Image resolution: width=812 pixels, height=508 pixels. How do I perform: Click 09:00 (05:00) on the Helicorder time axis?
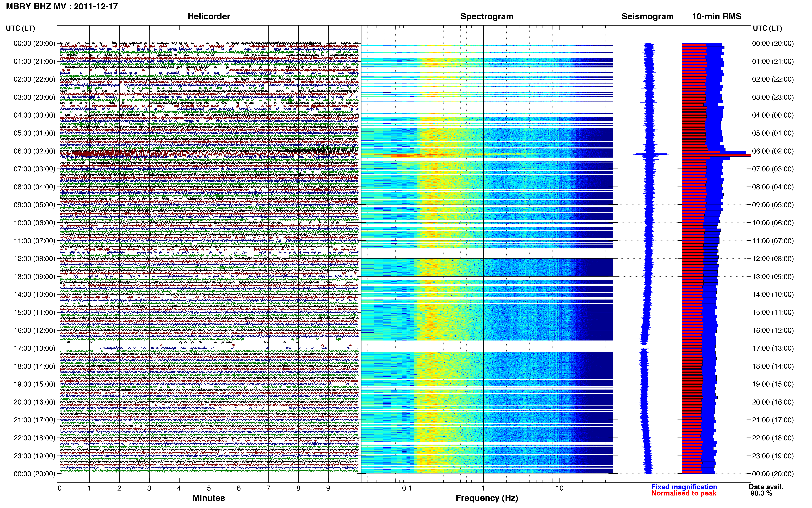(x=34, y=205)
